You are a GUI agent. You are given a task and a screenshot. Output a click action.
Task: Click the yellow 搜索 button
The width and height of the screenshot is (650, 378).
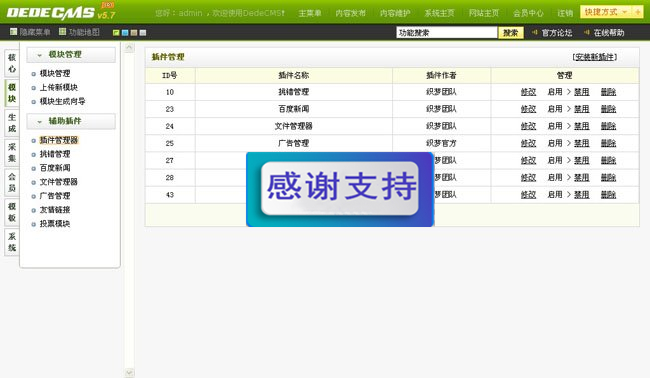(x=511, y=32)
